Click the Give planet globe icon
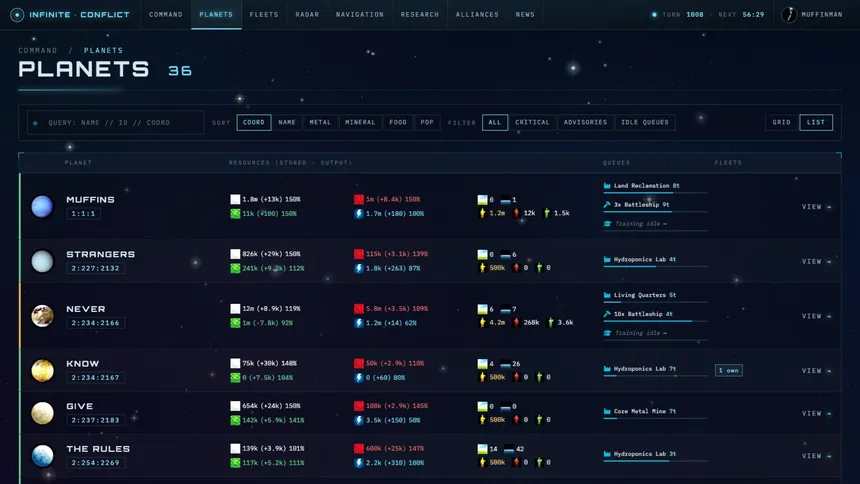The height and width of the screenshot is (484, 860). (x=42, y=413)
